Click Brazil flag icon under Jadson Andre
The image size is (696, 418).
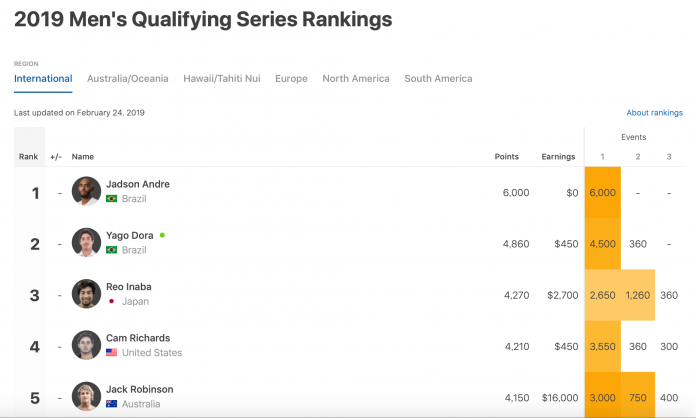[x=112, y=199]
